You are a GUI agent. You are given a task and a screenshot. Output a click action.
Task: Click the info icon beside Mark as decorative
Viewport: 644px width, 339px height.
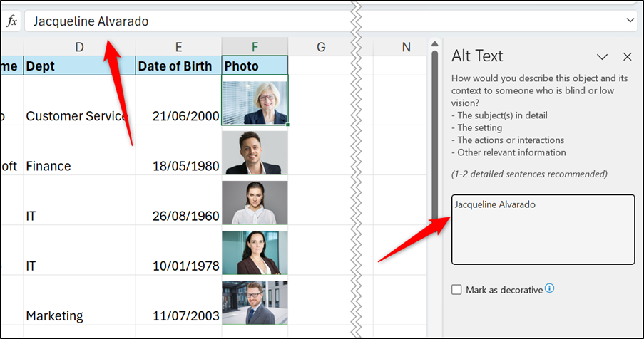(550, 289)
